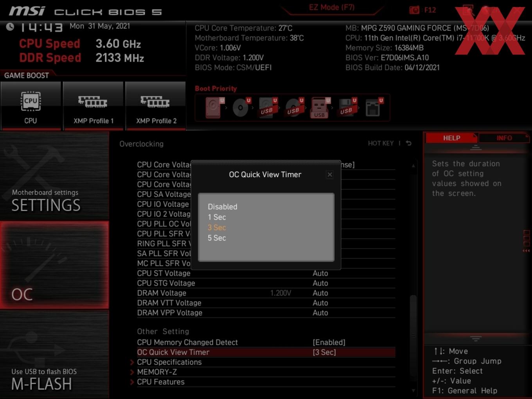Select the CPU IO 2 Voltage row
532x399 pixels.
tap(164, 214)
